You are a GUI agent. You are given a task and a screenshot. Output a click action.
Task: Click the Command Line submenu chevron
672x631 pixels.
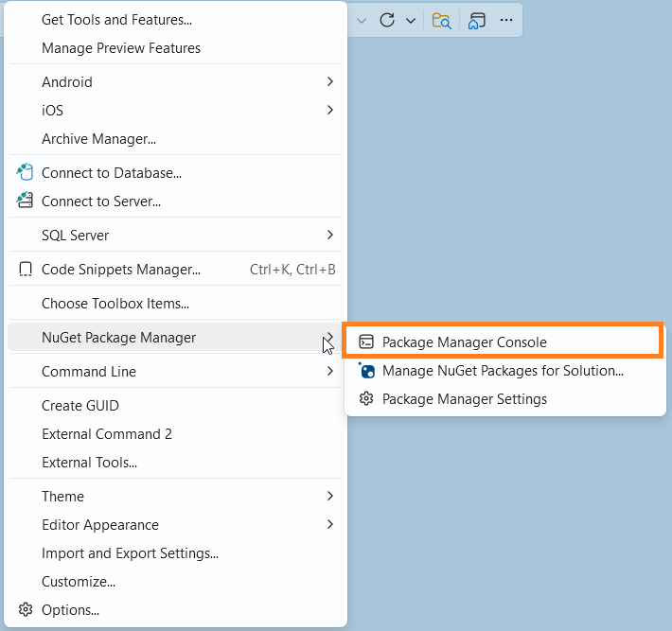pos(330,371)
